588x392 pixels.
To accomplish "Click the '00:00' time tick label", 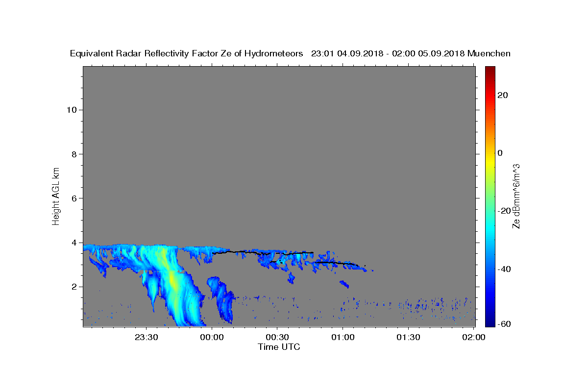I will (212, 337).
